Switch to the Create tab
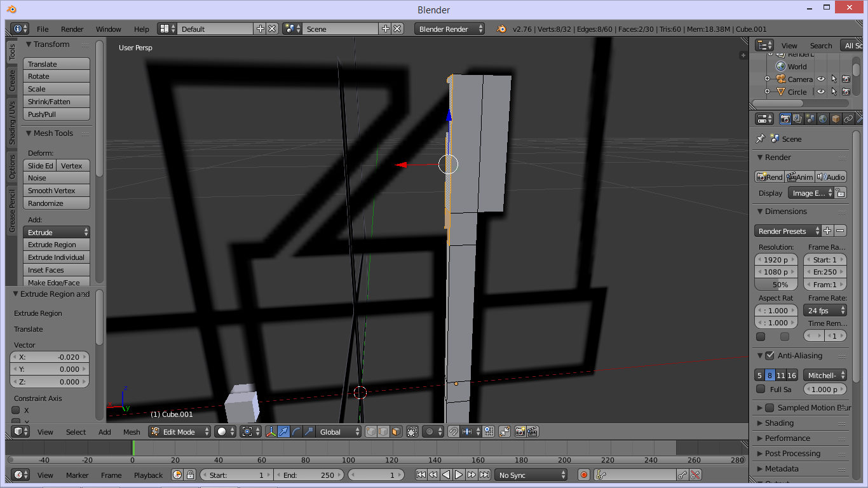The image size is (868, 488). pyautogui.click(x=11, y=80)
